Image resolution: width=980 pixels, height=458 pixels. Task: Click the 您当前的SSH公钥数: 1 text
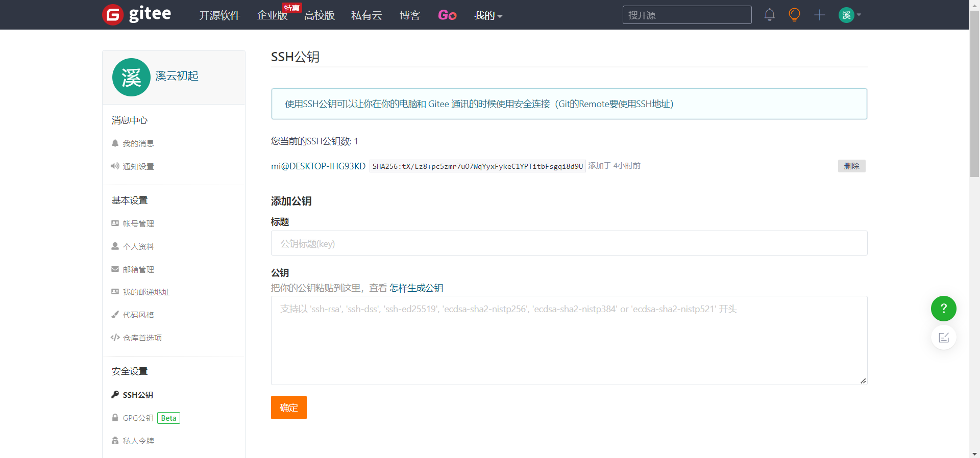[314, 141]
